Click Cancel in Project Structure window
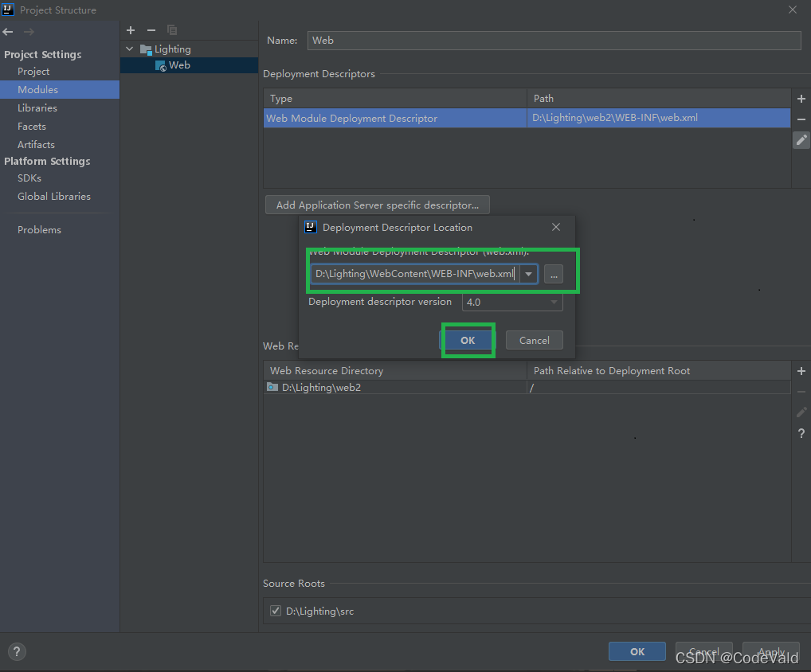 pyautogui.click(x=704, y=652)
